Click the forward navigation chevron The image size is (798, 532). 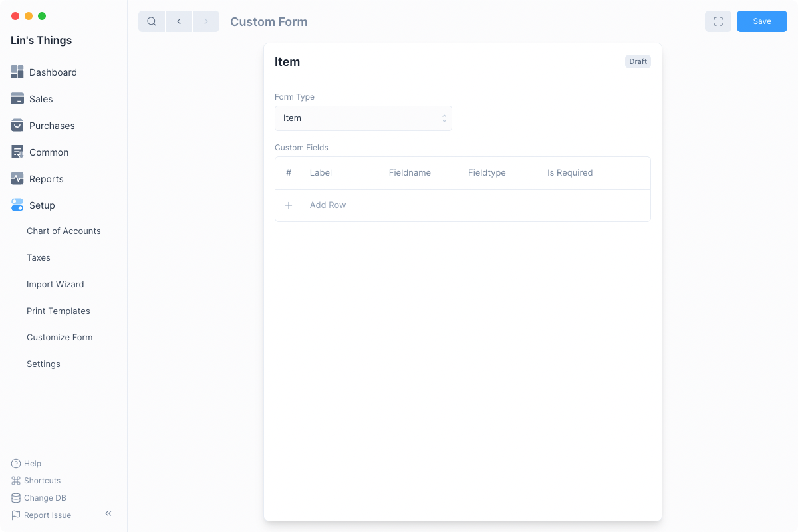coord(206,21)
